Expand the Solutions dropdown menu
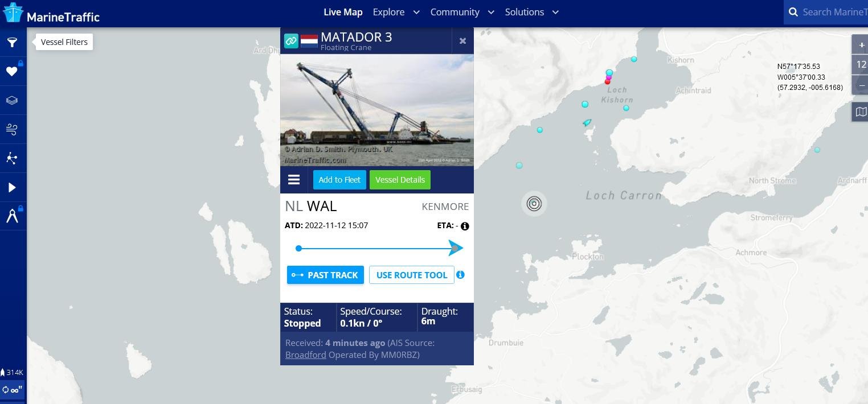This screenshot has width=868, height=404. [x=532, y=12]
